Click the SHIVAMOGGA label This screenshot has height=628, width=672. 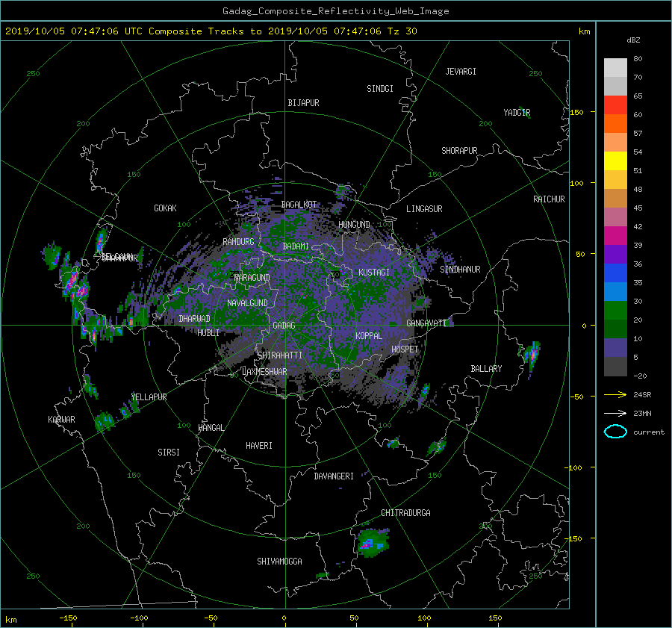(x=279, y=562)
